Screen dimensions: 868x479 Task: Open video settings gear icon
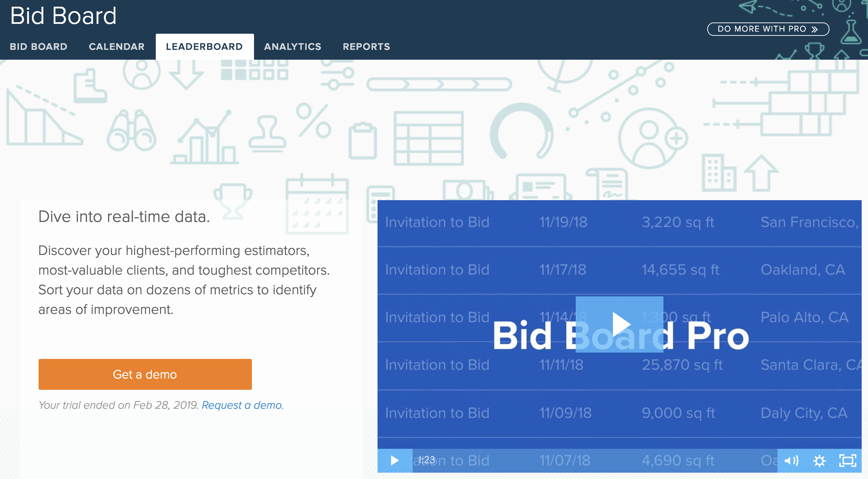[x=819, y=460]
